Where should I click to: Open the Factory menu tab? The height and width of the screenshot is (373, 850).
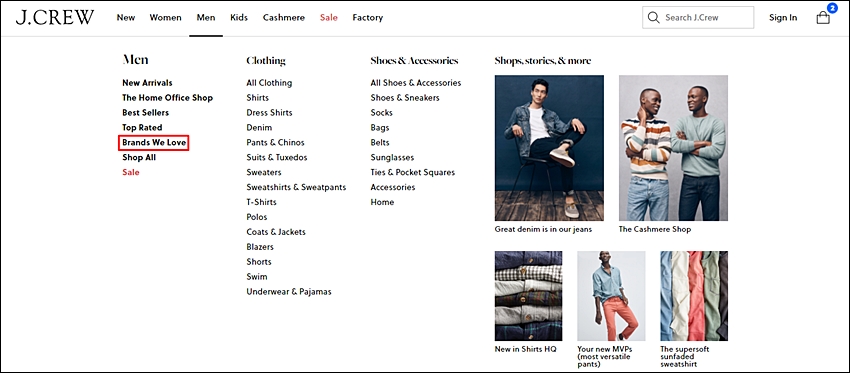(368, 17)
